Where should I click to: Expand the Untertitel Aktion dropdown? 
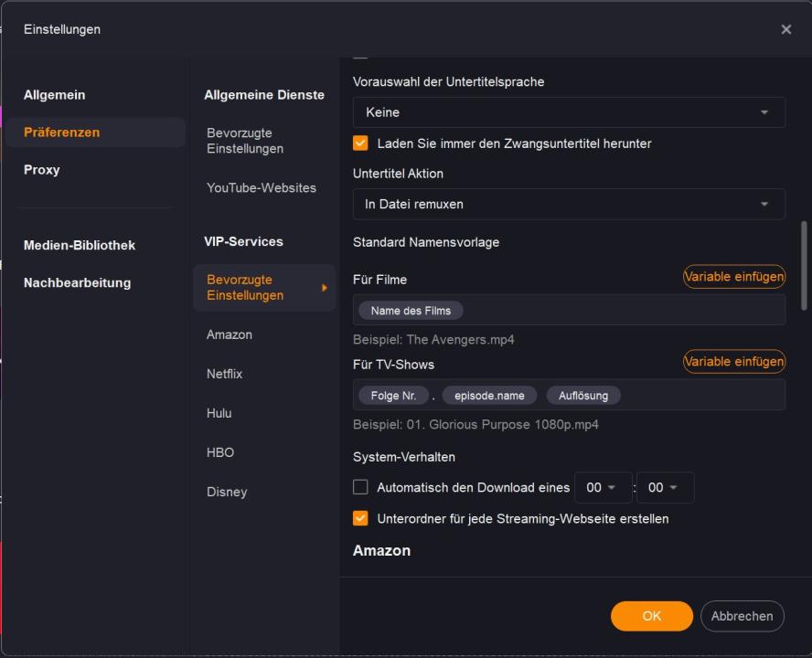(x=569, y=204)
